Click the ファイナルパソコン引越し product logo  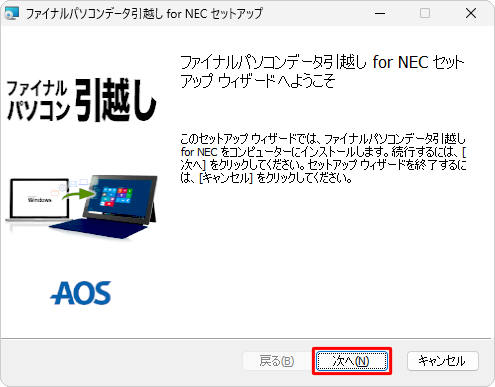pos(81,100)
